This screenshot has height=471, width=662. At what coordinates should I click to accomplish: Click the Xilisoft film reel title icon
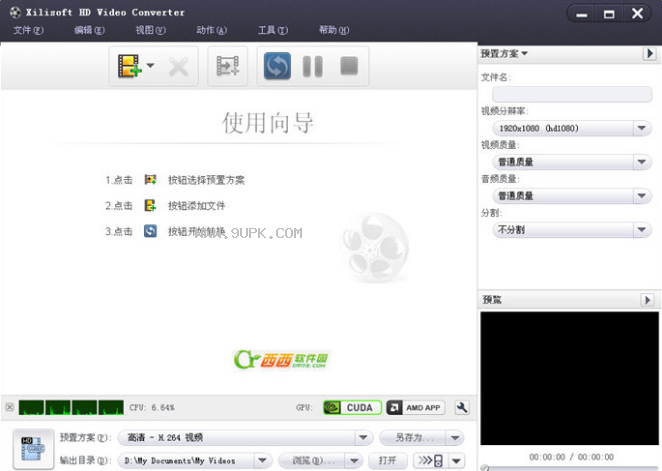pyautogui.click(x=15, y=12)
